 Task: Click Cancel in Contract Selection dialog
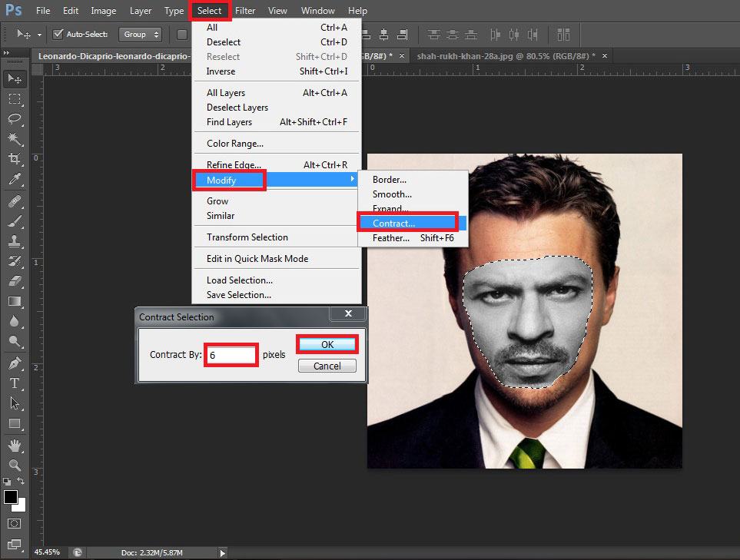pos(327,366)
